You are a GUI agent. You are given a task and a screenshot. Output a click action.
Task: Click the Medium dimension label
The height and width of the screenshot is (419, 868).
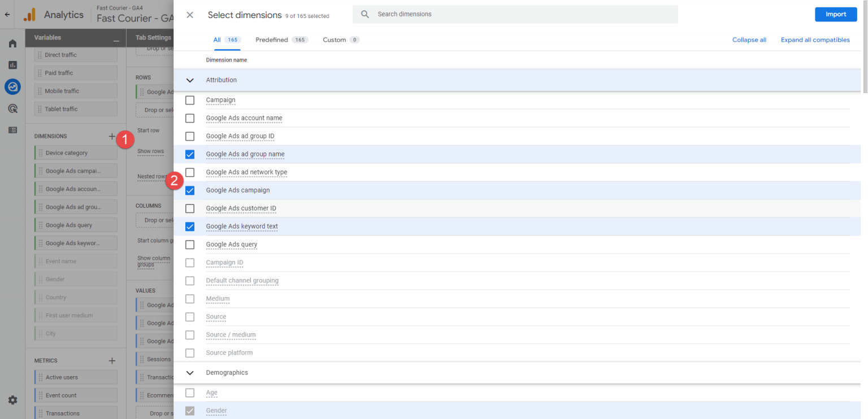point(218,299)
